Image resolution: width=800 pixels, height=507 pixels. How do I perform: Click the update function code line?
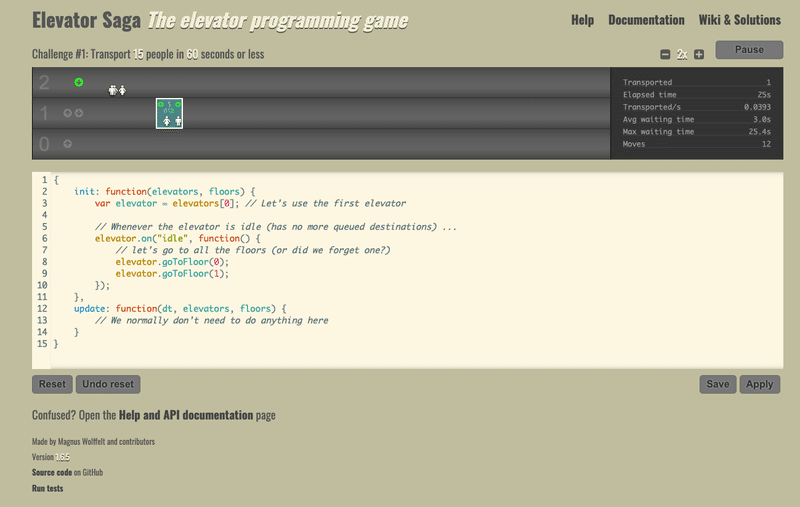(x=180, y=309)
